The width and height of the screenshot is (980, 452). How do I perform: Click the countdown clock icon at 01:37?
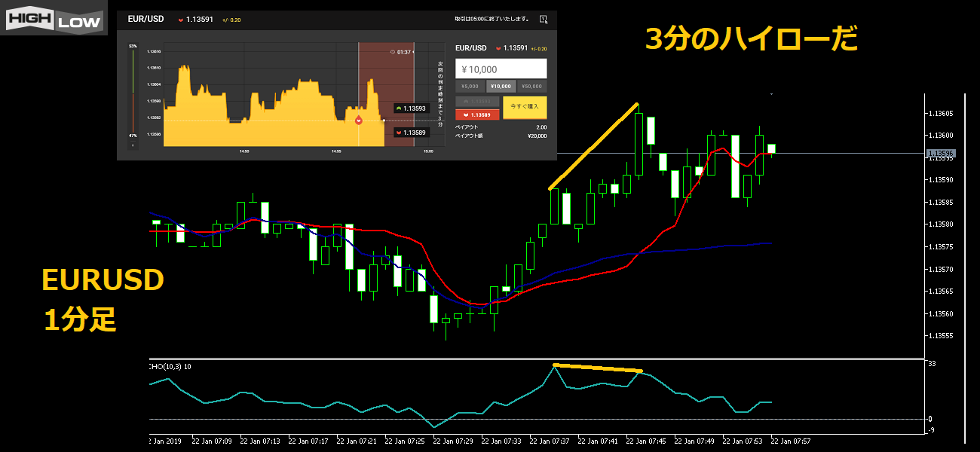click(x=392, y=52)
